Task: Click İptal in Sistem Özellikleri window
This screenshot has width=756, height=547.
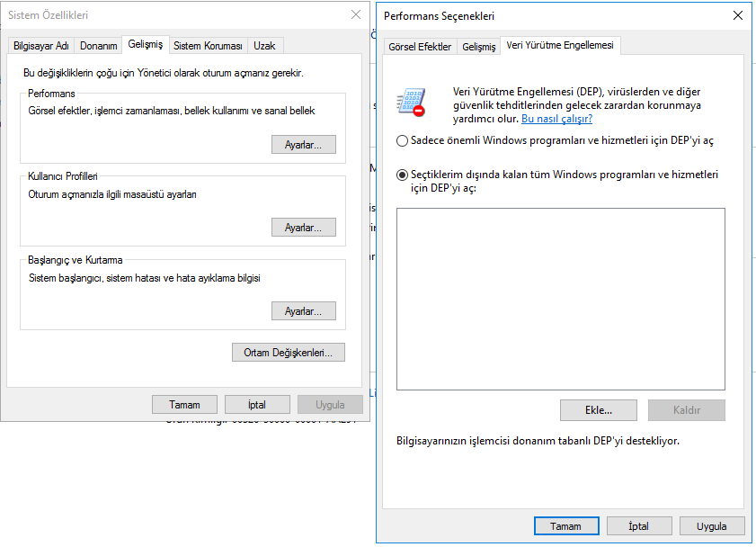Action: [x=257, y=405]
